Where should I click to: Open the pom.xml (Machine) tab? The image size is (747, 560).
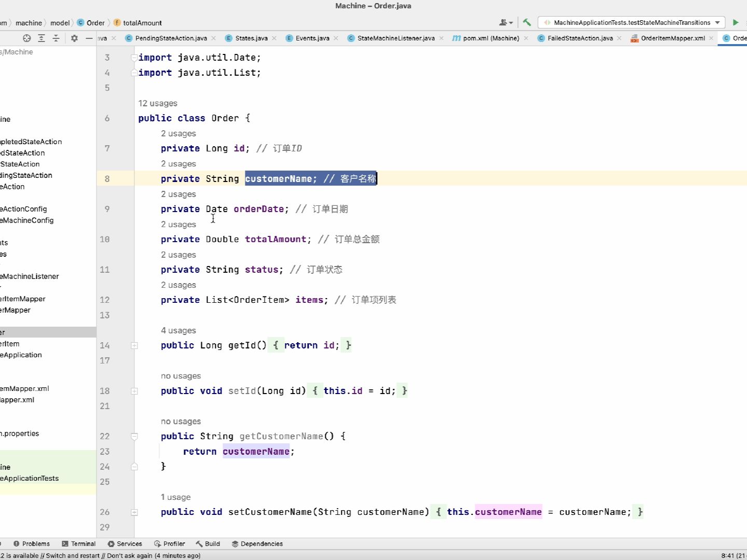coord(491,38)
